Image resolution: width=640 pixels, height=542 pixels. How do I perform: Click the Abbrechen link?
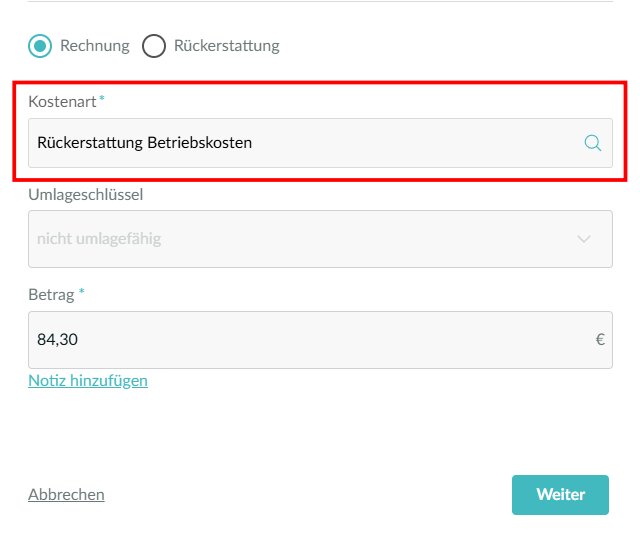(66, 494)
